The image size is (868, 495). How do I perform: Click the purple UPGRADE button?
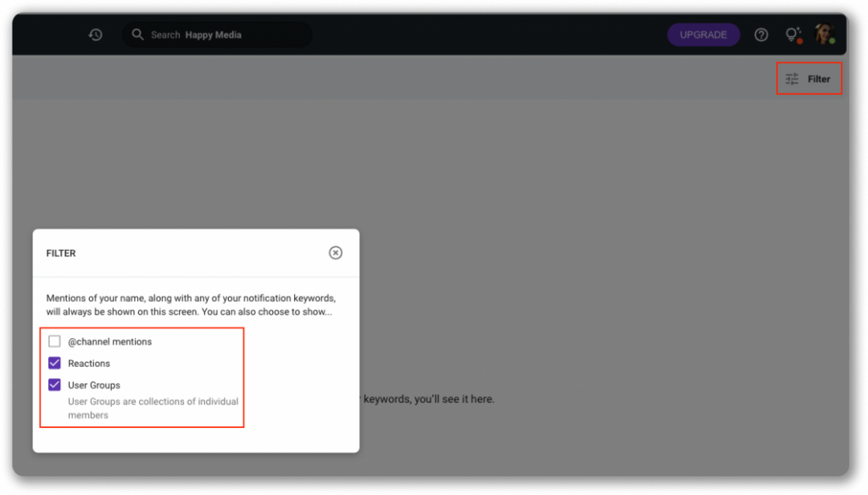(703, 35)
